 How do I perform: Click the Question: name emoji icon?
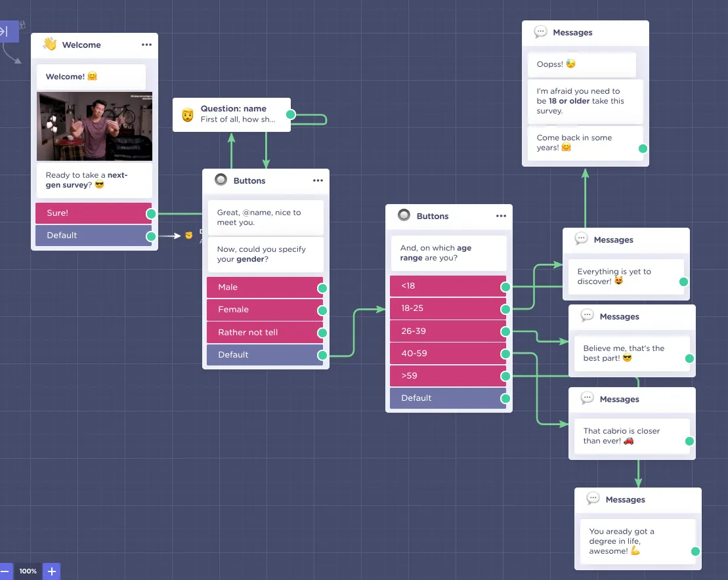(x=188, y=115)
